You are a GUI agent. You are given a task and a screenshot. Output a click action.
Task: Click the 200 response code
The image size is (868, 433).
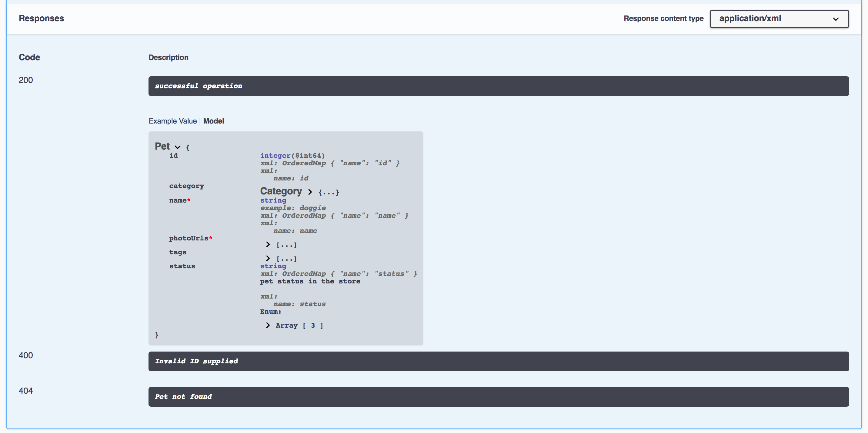25,80
